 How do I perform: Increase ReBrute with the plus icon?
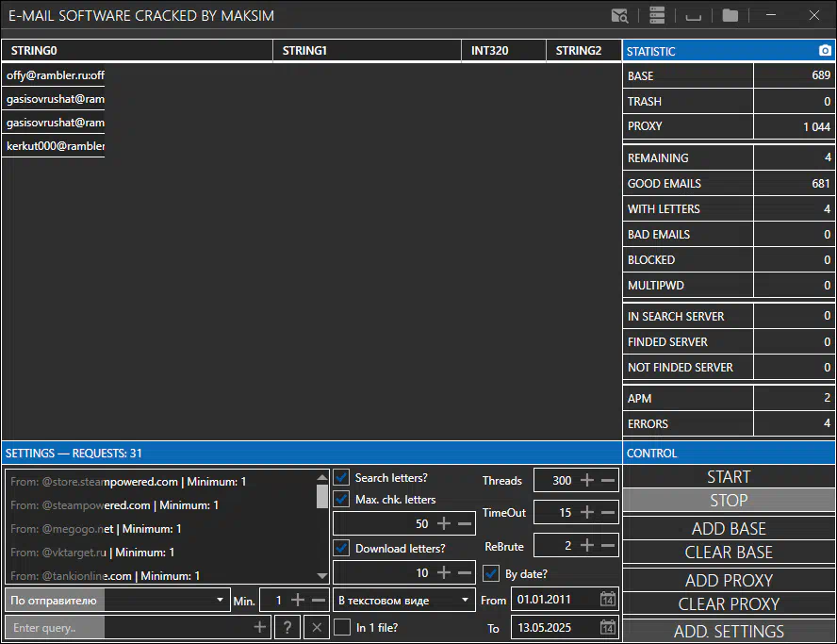coord(586,545)
